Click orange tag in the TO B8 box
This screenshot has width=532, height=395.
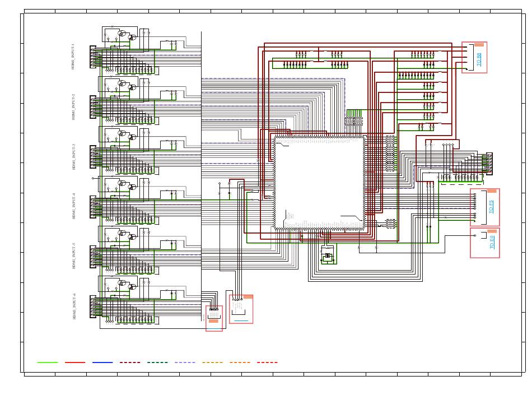(x=479, y=45)
